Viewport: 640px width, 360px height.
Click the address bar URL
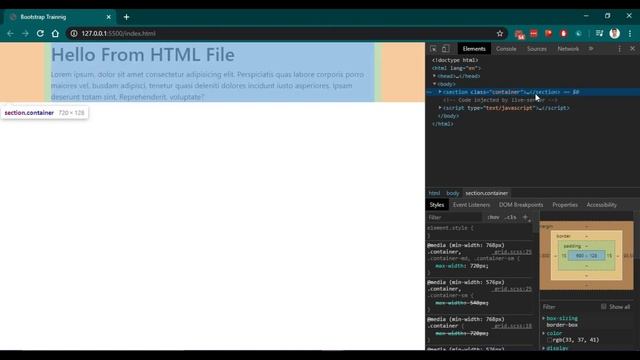tap(118, 33)
